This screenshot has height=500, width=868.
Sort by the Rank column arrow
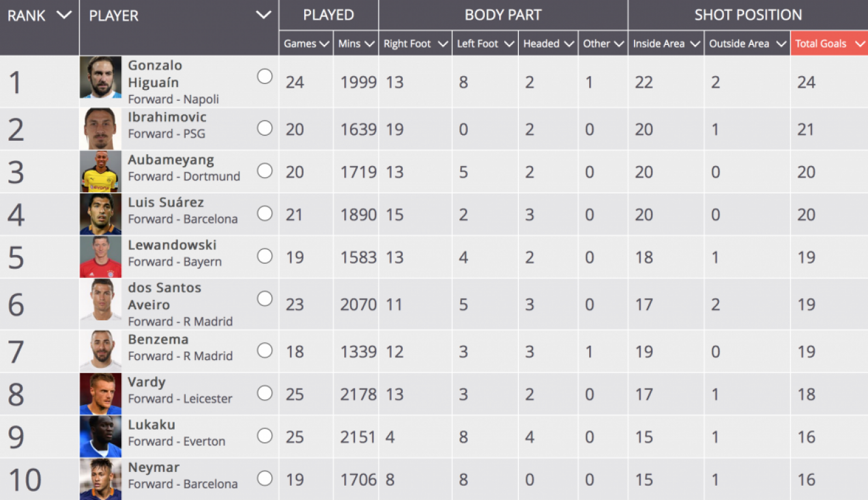pos(64,15)
